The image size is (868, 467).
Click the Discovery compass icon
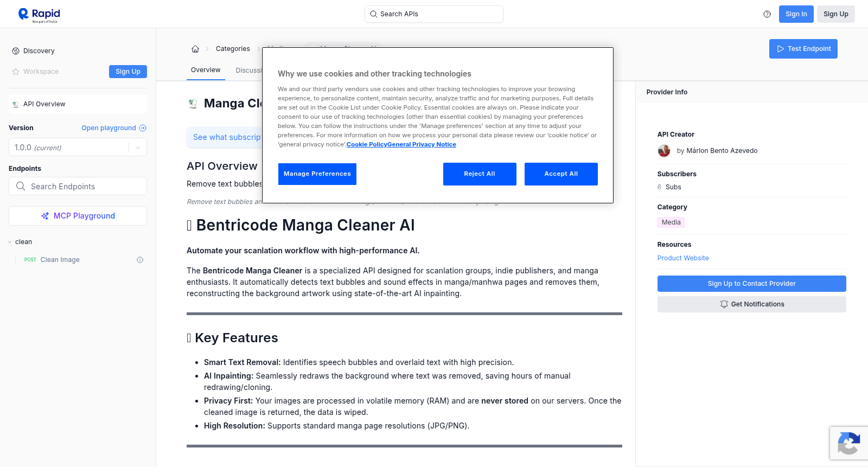[16, 51]
